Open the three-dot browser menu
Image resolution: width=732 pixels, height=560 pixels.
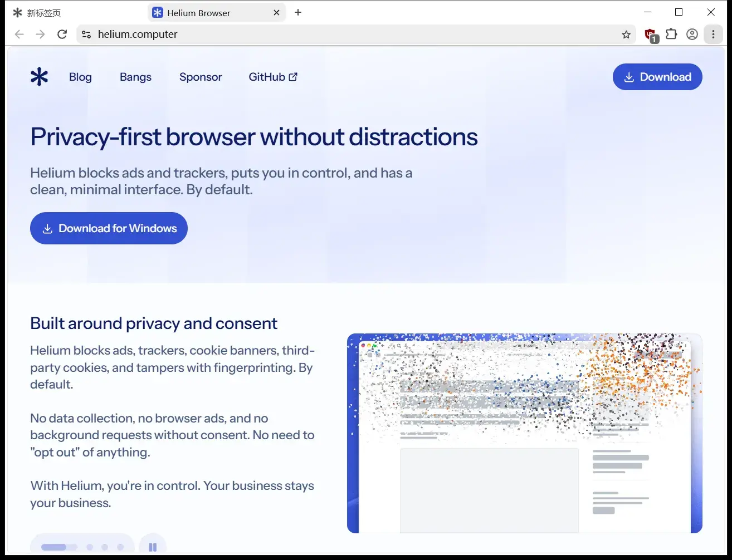pos(713,35)
